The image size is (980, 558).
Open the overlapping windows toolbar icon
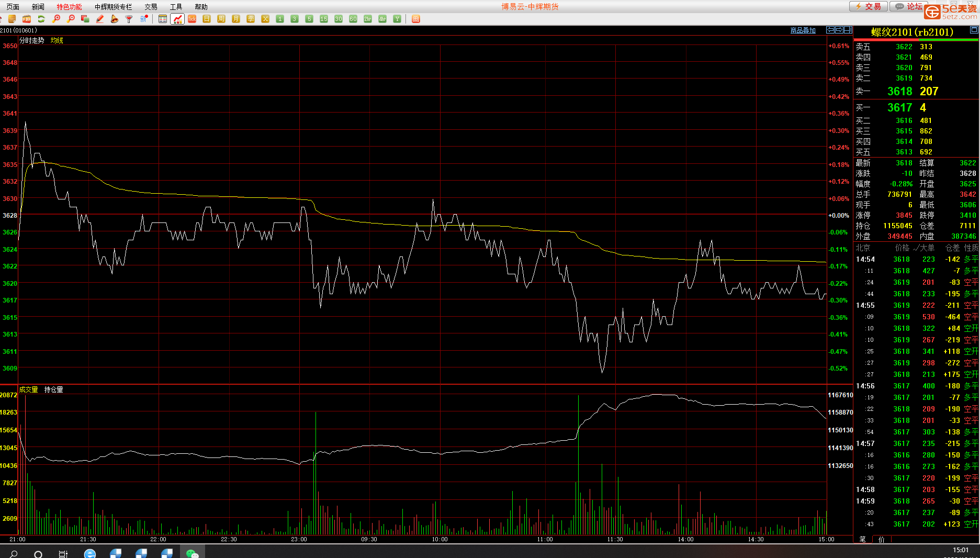pyautogui.click(x=85, y=19)
